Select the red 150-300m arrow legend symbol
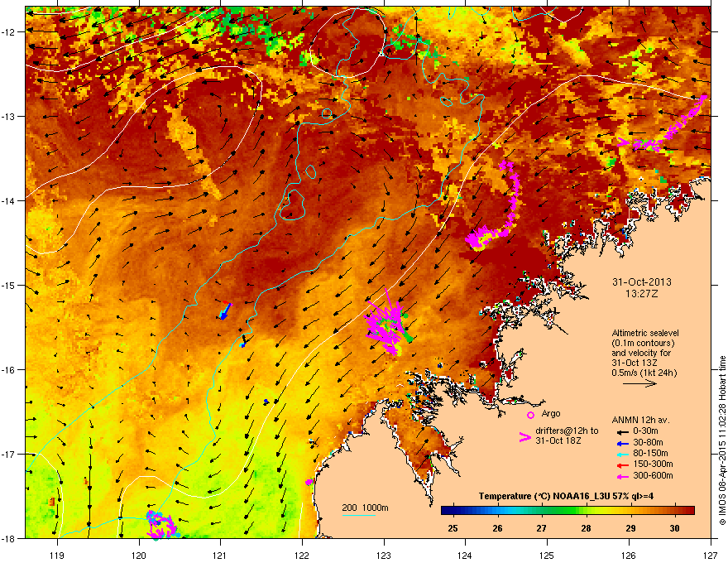Viewport: 728px width, 563px height. pyautogui.click(x=622, y=464)
